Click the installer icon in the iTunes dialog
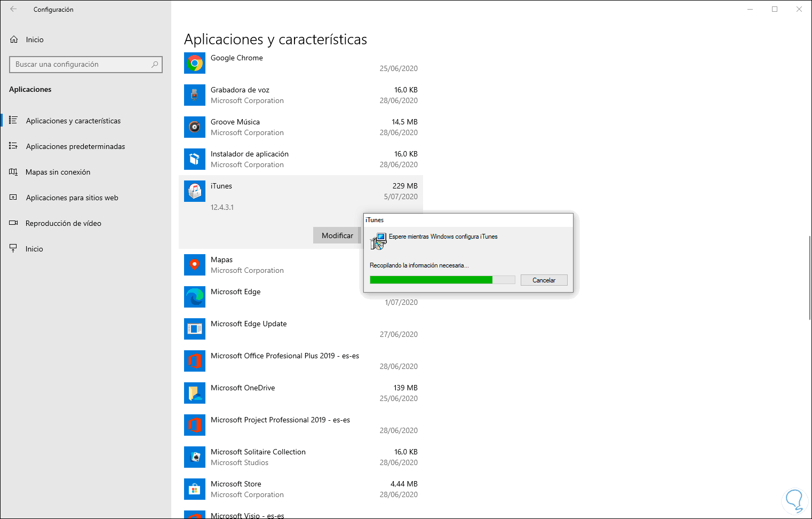Viewport: 812px width, 519px height. (x=378, y=241)
